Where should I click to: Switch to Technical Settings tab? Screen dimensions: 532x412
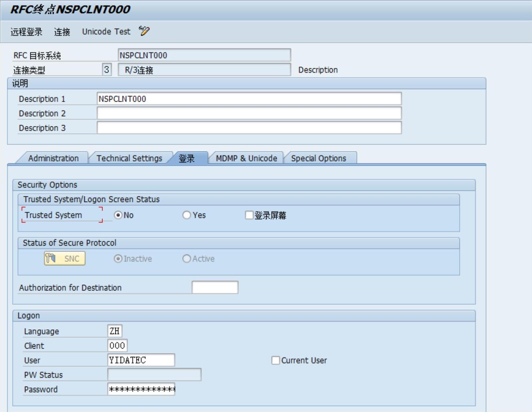point(129,158)
